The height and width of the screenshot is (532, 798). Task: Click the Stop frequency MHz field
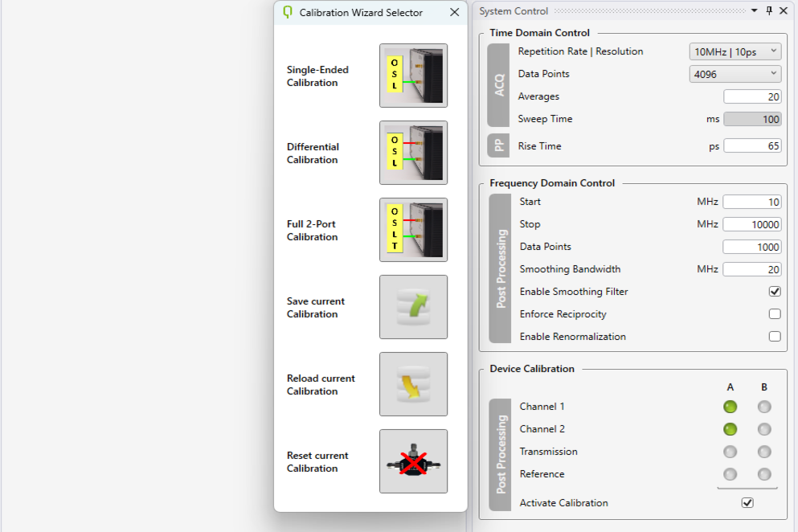point(752,224)
